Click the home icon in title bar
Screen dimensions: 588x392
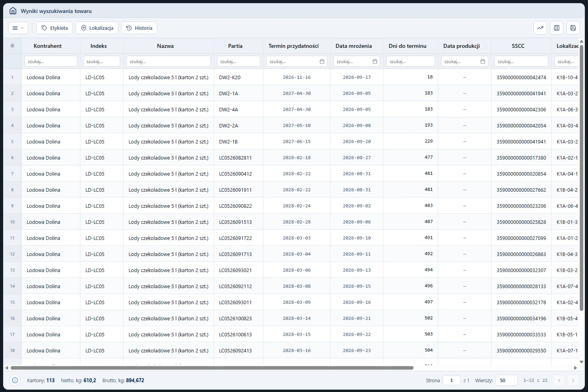[13, 11]
